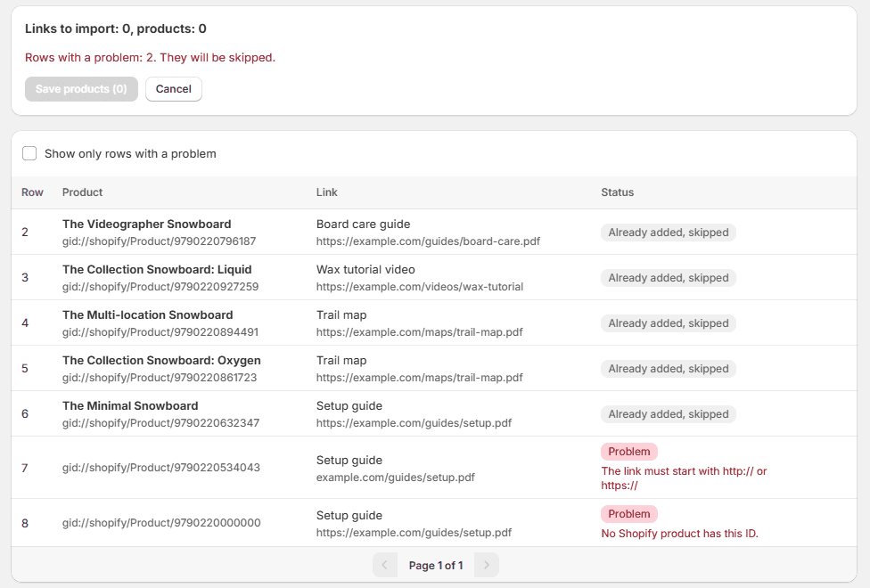The image size is (870, 588).
Task: Click the Row column header
Action: (32, 192)
